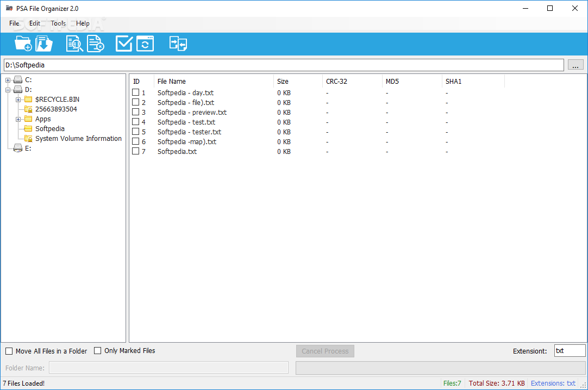Select System Volume Information in the tree
588x390 pixels.
[x=78, y=139]
